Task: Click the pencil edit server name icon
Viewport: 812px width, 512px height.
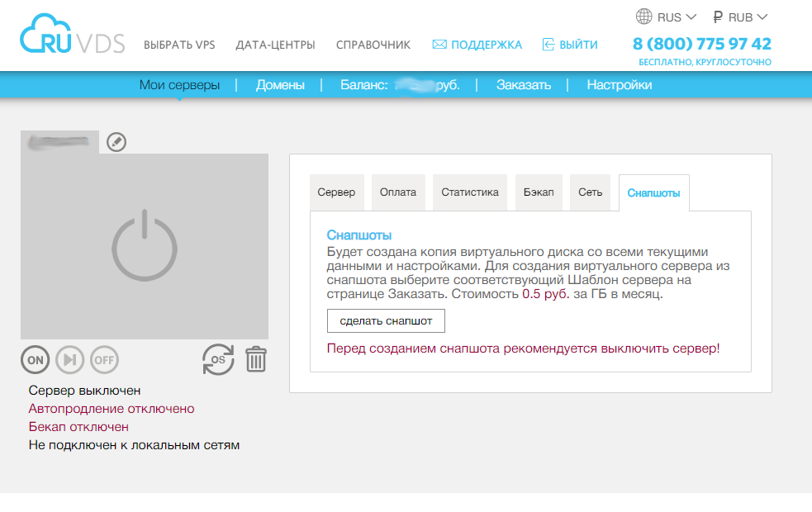Action: click(116, 142)
